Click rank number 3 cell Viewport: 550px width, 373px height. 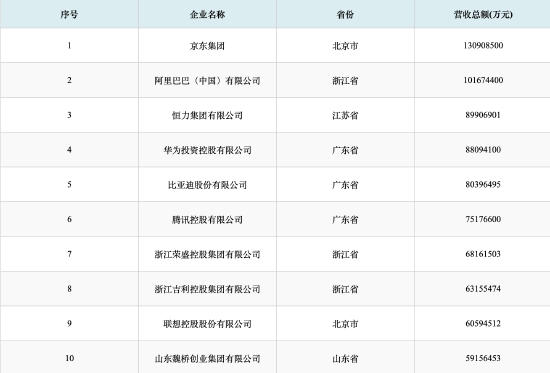coord(69,115)
